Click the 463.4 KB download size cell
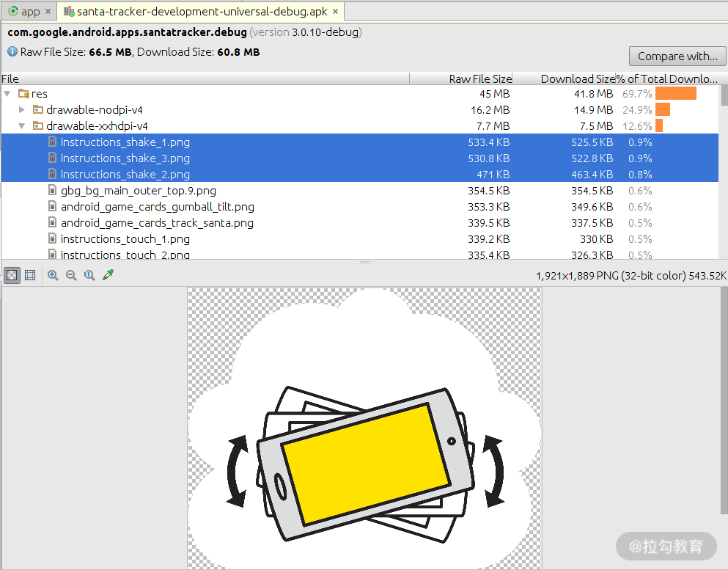 [x=592, y=175]
